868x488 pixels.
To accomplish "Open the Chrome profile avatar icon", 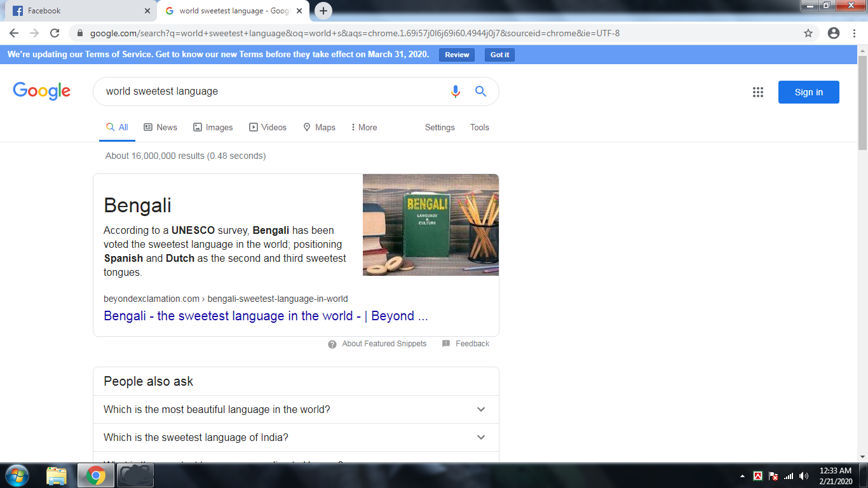I will tap(834, 33).
